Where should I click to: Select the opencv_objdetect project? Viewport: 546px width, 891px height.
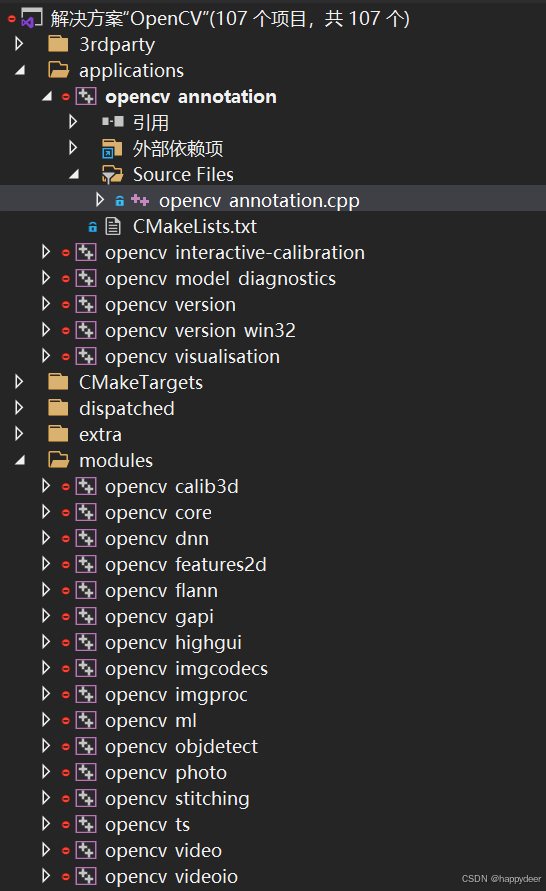pyautogui.click(x=181, y=747)
